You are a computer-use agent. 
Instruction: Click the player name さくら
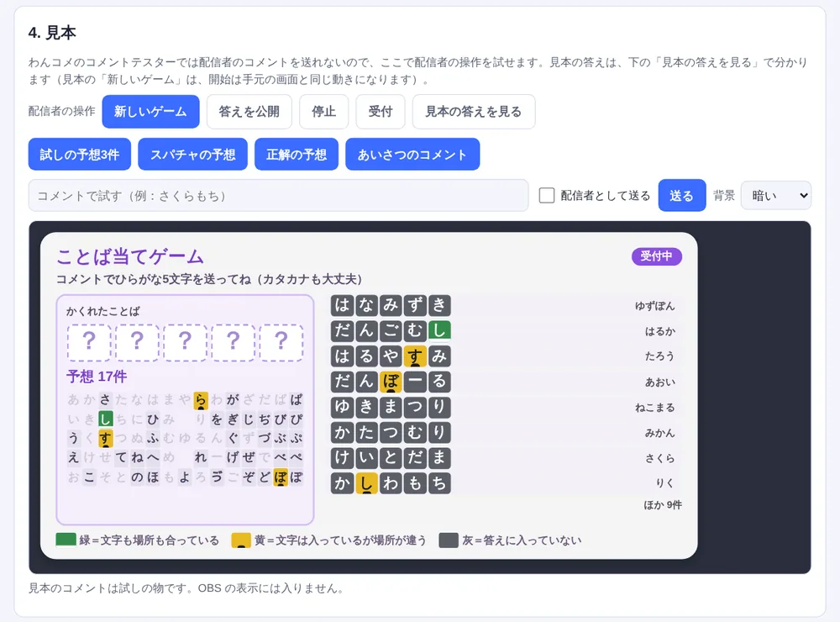tap(660, 458)
